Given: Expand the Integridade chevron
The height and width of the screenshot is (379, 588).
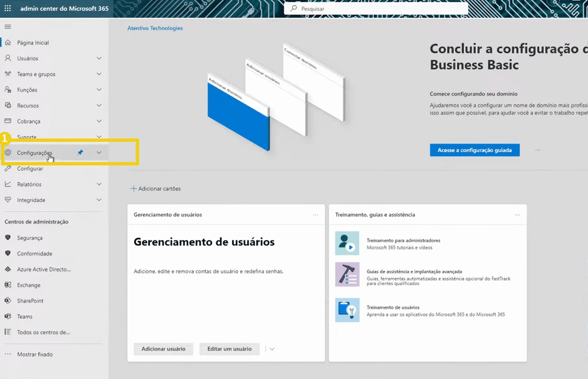Looking at the screenshot, I should 99,200.
